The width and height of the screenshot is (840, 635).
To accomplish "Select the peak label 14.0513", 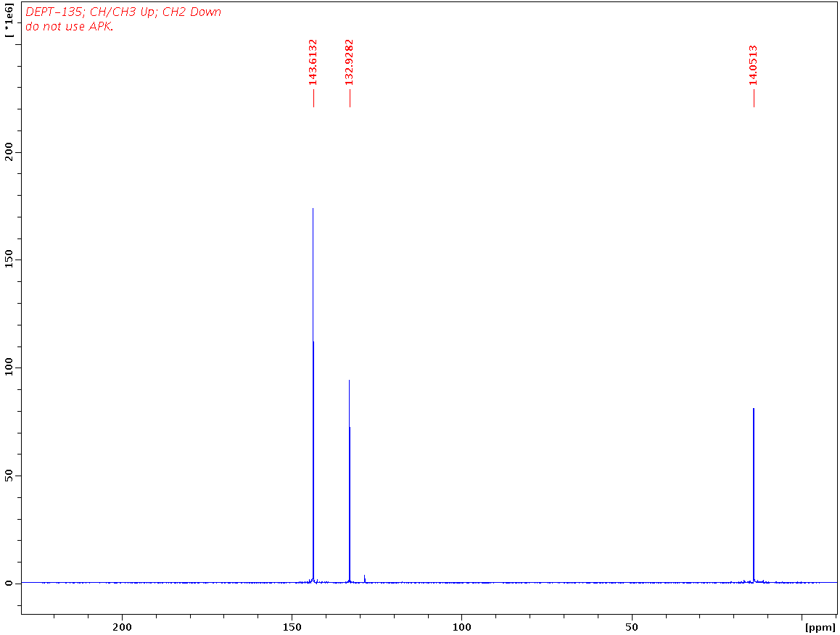I will [x=753, y=65].
